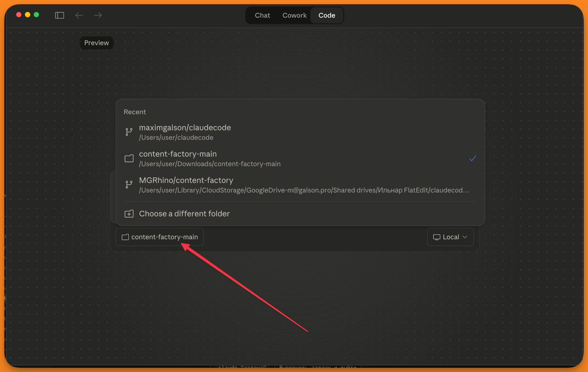Choose a different folder

tap(300, 213)
